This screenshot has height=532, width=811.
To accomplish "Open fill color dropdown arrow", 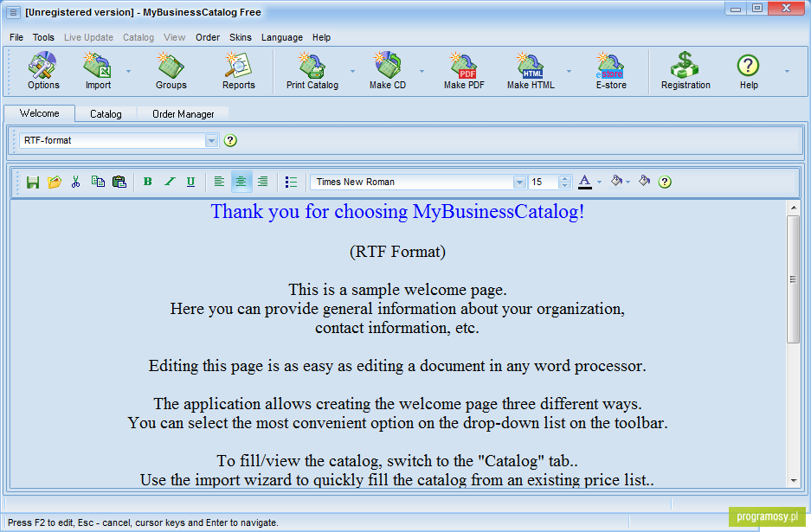I will click(x=628, y=182).
